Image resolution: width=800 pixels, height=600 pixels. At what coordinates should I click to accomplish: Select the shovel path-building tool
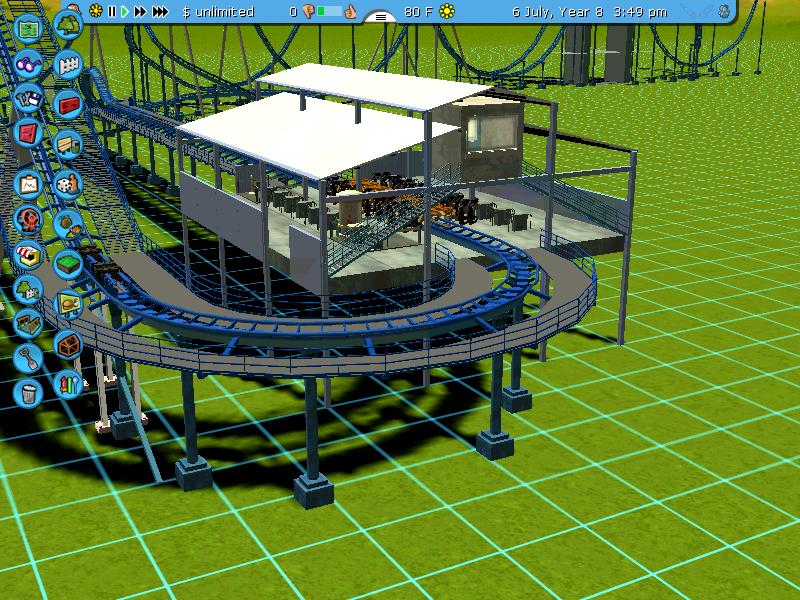(x=28, y=355)
